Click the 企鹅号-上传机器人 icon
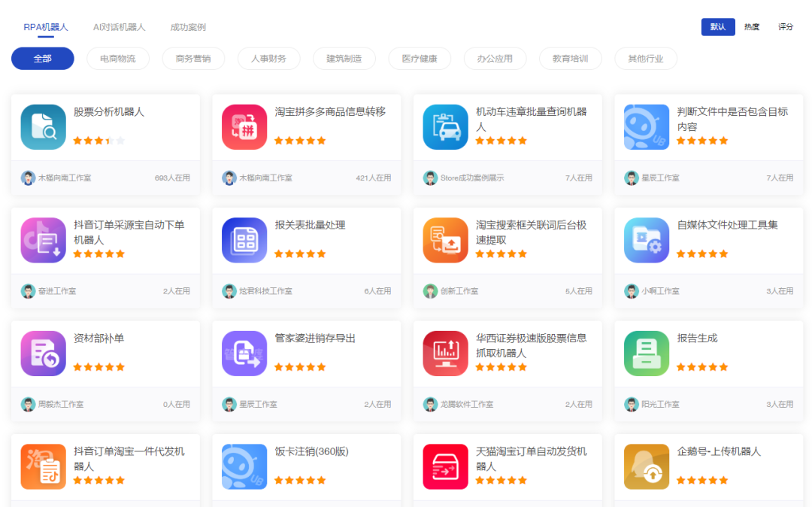The width and height of the screenshot is (812, 507). tap(647, 466)
